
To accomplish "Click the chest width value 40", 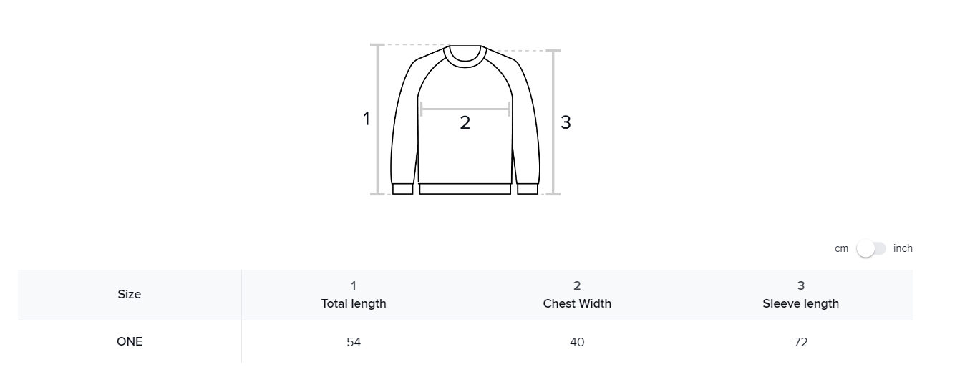I will click(577, 342).
